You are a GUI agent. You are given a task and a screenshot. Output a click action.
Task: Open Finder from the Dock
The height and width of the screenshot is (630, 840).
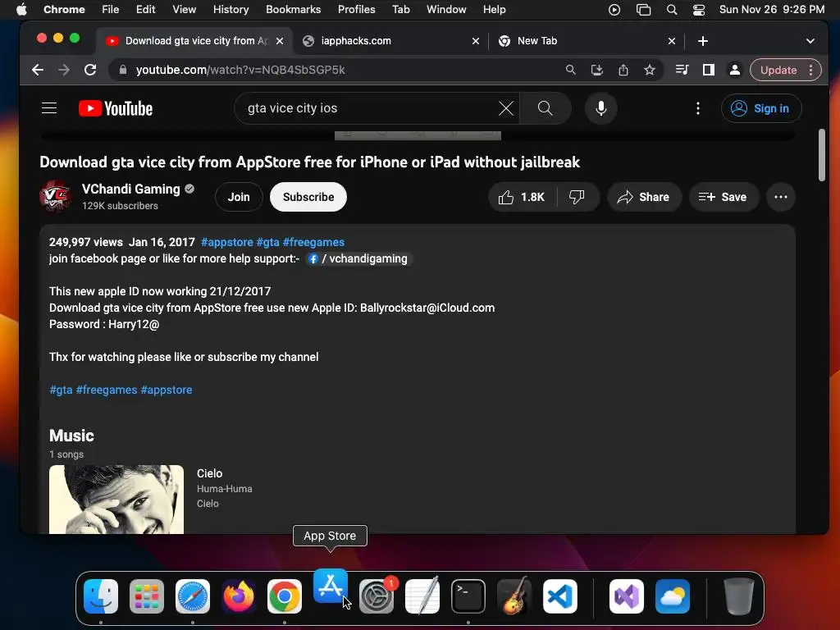(101, 596)
